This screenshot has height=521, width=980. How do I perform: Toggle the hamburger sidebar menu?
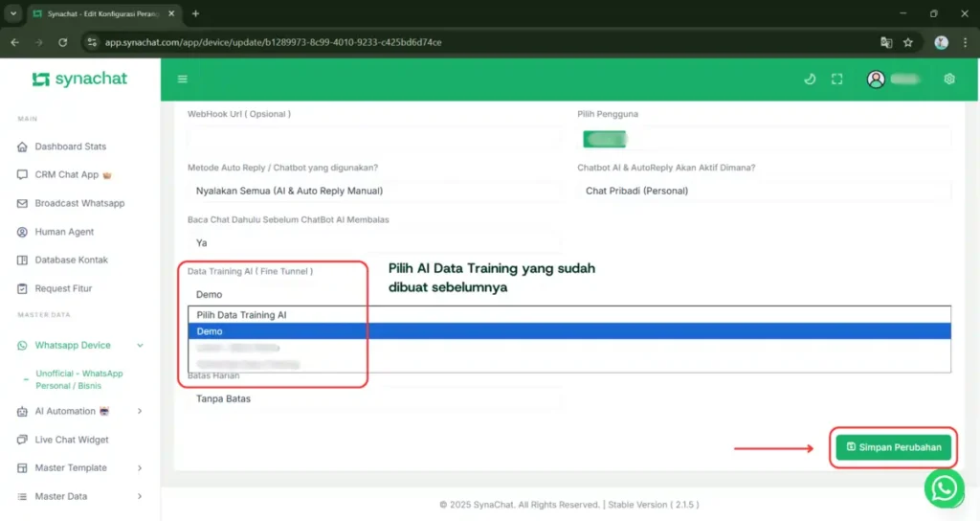coord(183,79)
